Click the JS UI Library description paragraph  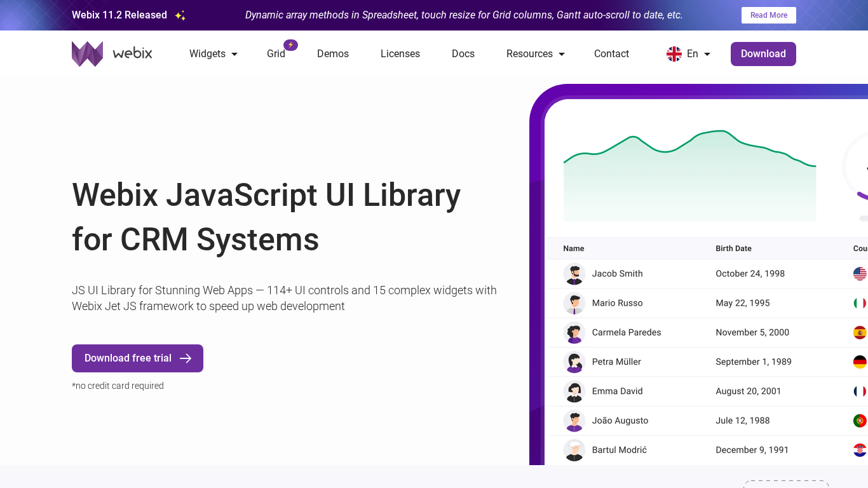coord(284,298)
